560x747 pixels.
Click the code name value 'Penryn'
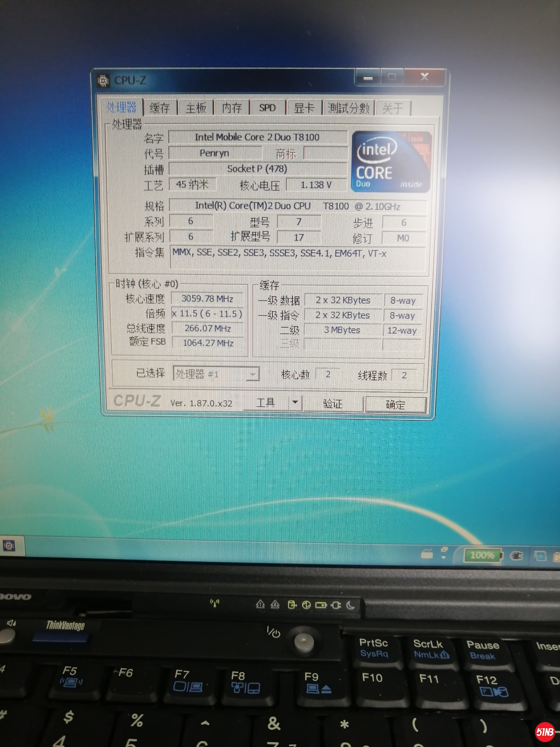[215, 153]
